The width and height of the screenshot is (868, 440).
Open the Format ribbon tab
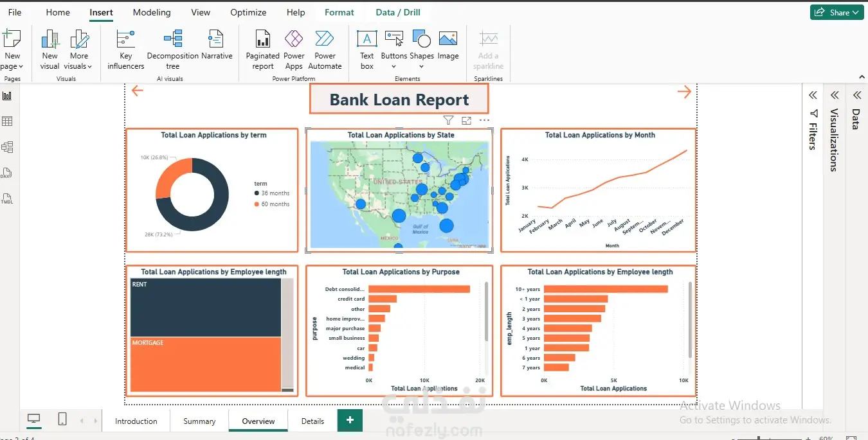339,12
